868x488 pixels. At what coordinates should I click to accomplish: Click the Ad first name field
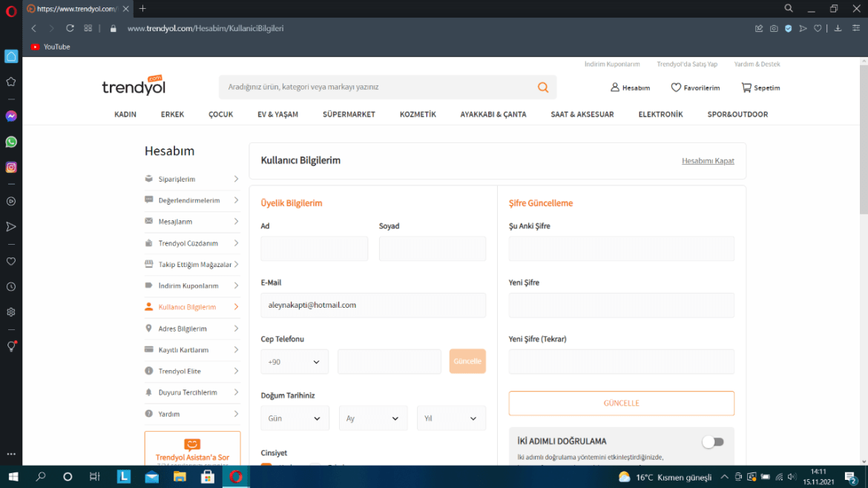coord(314,248)
